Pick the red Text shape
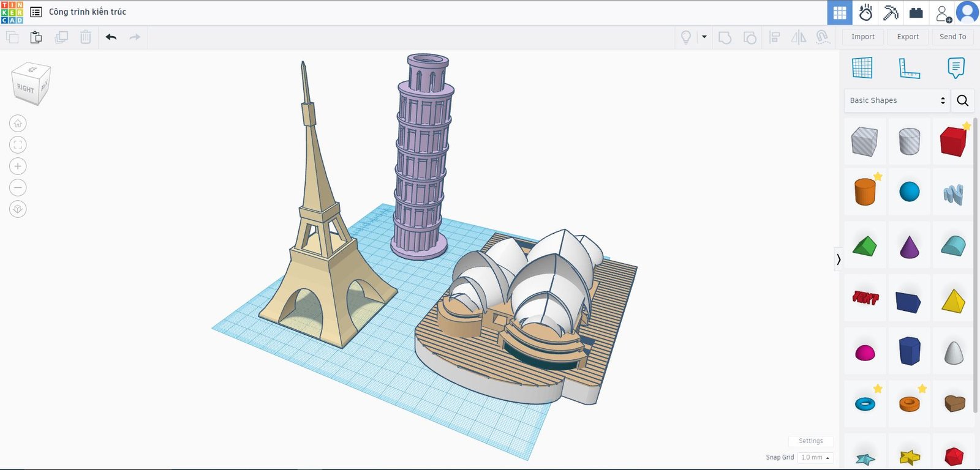Screen dimensions: 980x470 [x=865, y=298]
